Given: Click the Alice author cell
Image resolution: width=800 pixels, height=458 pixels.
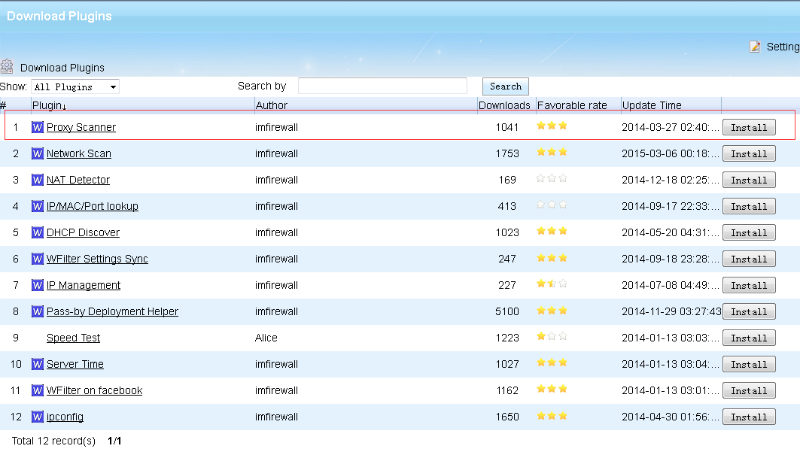Looking at the screenshot, I should point(266,338).
